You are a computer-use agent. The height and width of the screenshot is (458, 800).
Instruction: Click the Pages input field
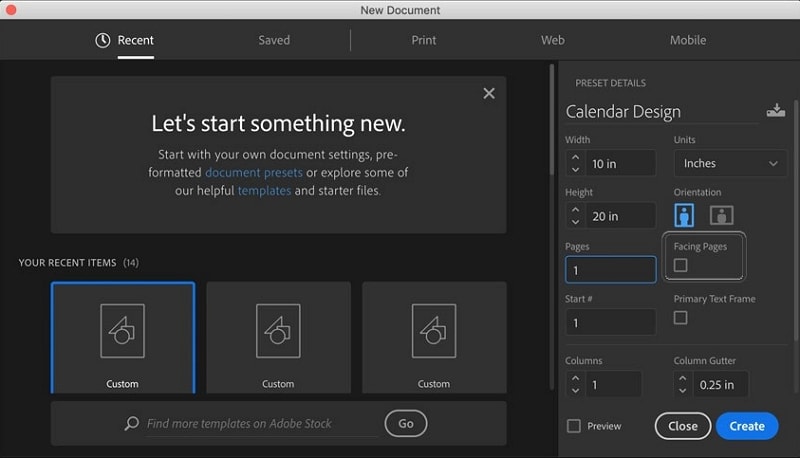pos(611,270)
